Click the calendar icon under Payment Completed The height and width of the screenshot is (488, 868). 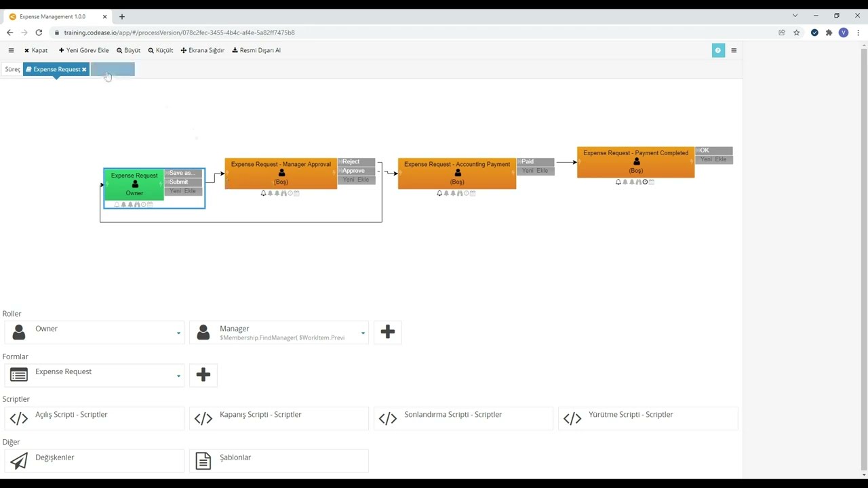[x=652, y=182]
